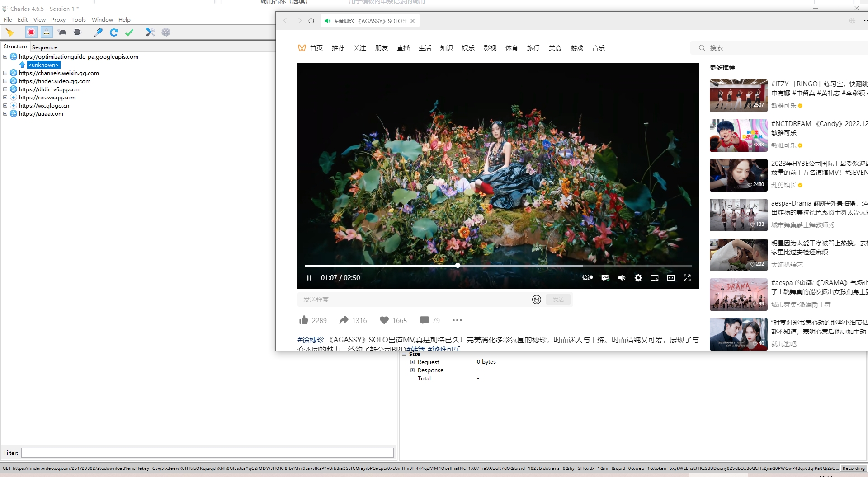This screenshot has height=477, width=868.
Task: Toggle SSL Proxying padlock icon in Charles
Action: pos(47,32)
